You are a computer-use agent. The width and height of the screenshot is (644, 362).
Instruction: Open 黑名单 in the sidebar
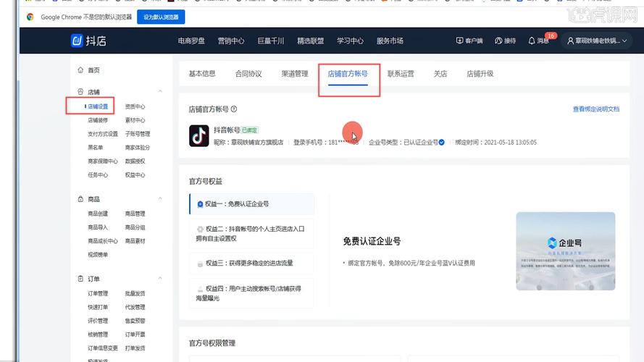(x=96, y=148)
